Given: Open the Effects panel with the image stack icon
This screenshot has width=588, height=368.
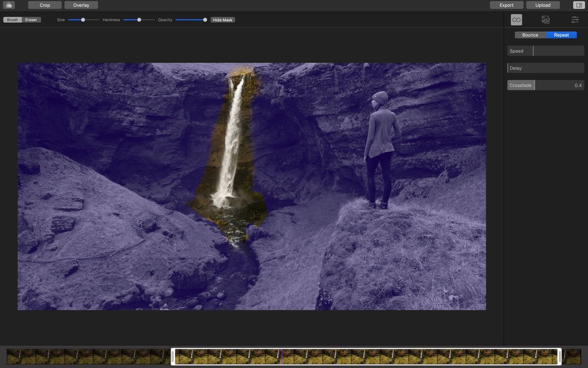Looking at the screenshot, I should pos(545,20).
